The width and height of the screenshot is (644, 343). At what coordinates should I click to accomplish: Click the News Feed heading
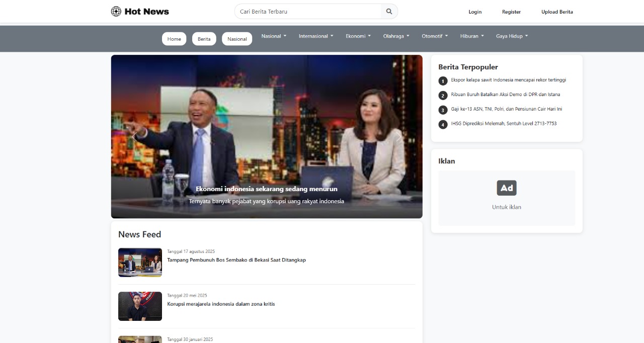point(140,234)
